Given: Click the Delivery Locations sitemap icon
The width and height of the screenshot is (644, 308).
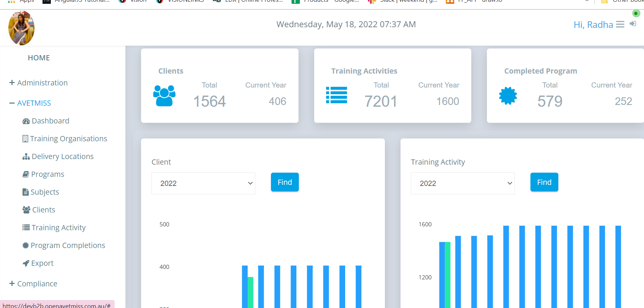Looking at the screenshot, I should pyautogui.click(x=26, y=157).
